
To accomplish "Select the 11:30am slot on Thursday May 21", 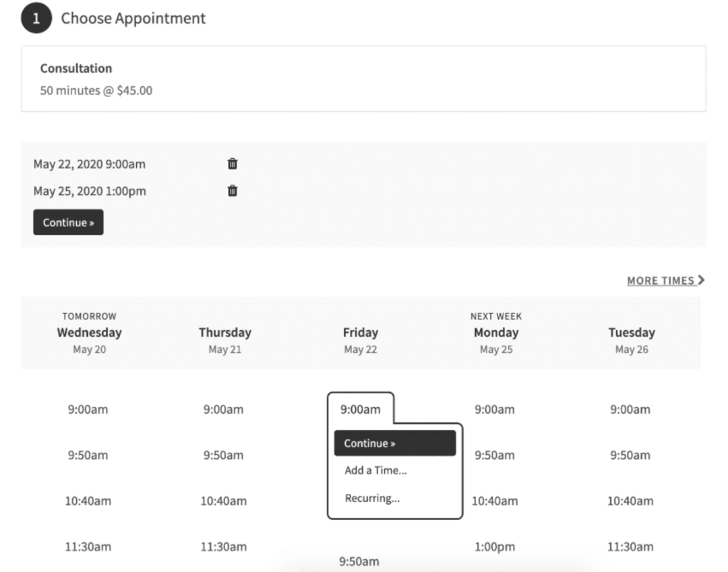I will [224, 546].
